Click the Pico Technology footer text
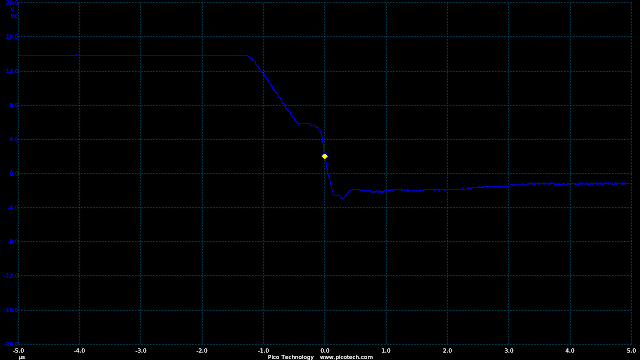The height and width of the screenshot is (360, 640). 291,357
